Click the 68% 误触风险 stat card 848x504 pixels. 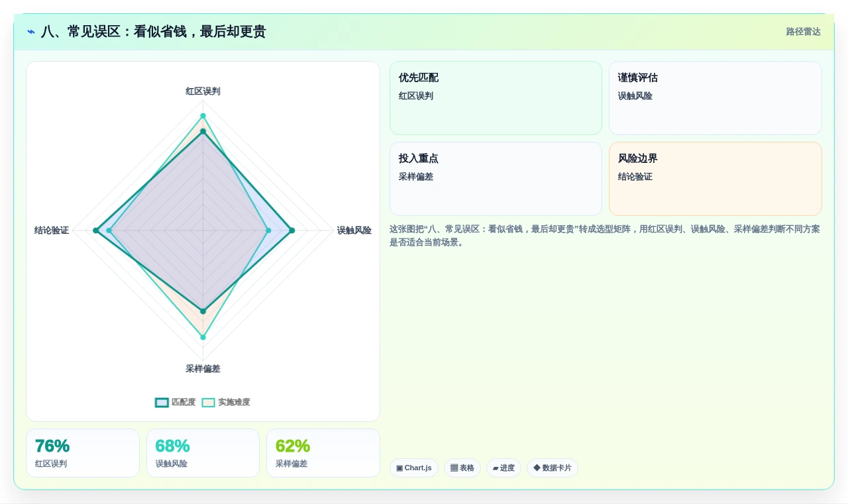pos(203,453)
